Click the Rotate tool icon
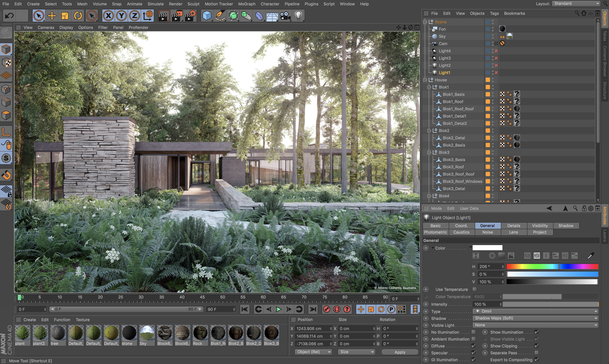This screenshot has height=364, width=609. (x=78, y=16)
